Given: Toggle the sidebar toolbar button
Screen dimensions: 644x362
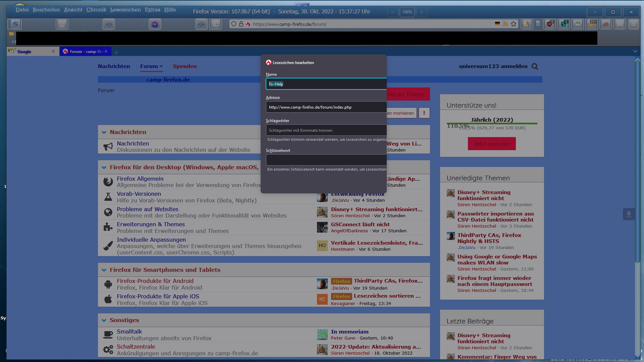Looking at the screenshot, I should [x=216, y=24].
